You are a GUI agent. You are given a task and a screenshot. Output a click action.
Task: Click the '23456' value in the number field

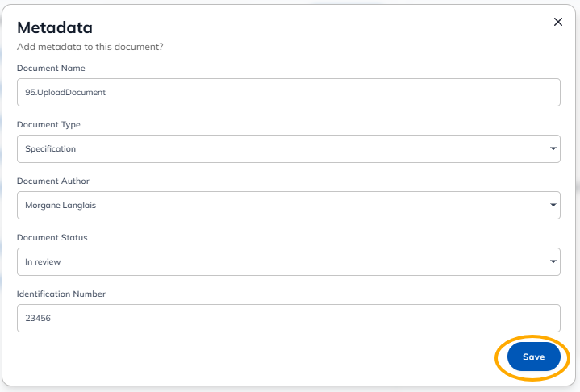point(38,318)
